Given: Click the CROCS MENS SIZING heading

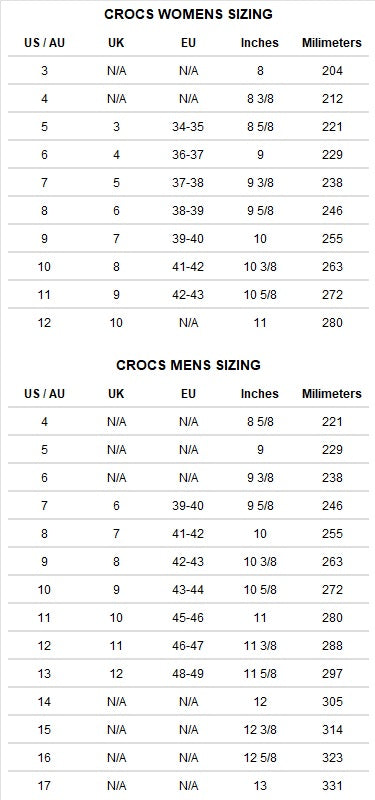Looking at the screenshot, I should pyautogui.click(x=188, y=365).
